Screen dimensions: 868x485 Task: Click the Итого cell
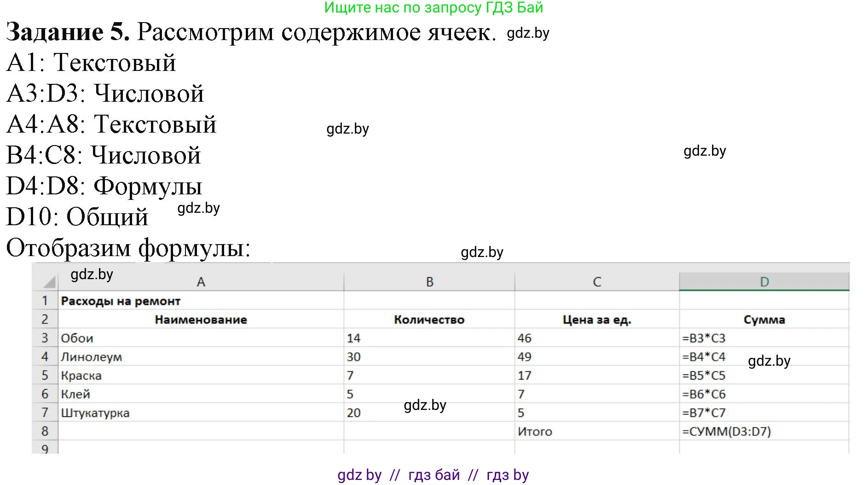[536, 432]
